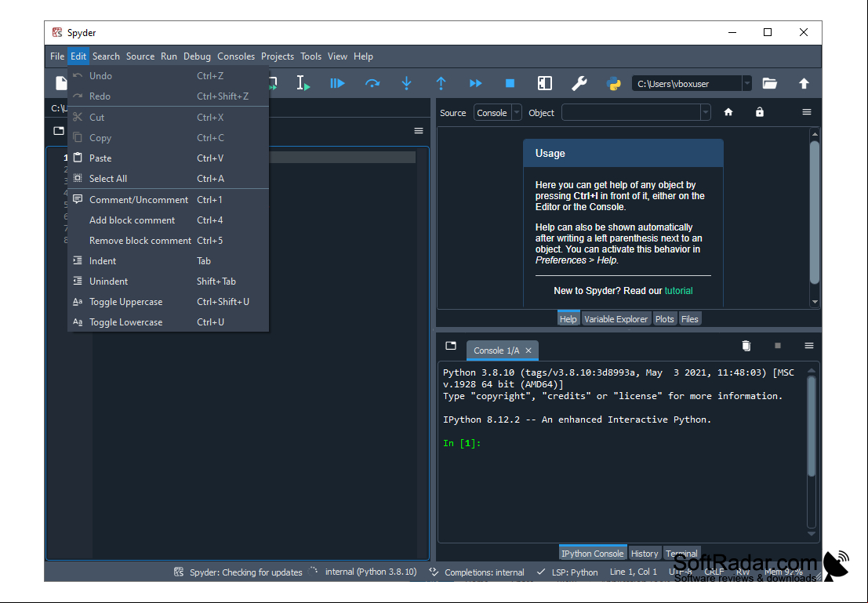Choose Copy from Edit menu
Screen dimensions: 868x603
[x=169, y=138]
